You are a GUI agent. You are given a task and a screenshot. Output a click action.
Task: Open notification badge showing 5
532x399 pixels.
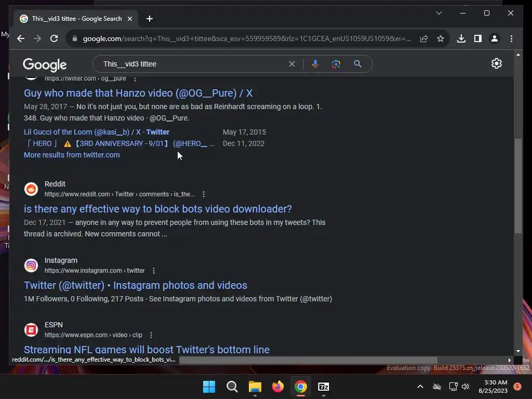click(517, 387)
